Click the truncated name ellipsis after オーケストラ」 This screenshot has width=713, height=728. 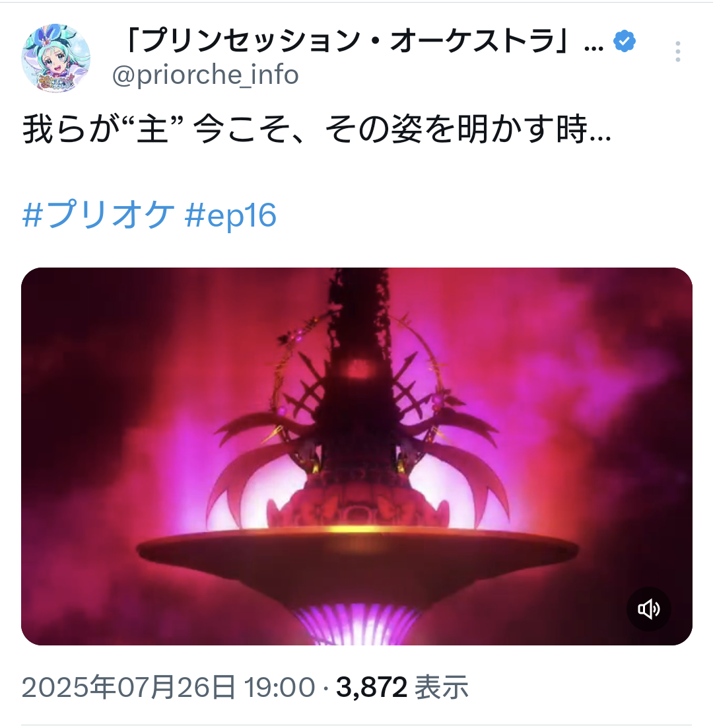(x=594, y=47)
